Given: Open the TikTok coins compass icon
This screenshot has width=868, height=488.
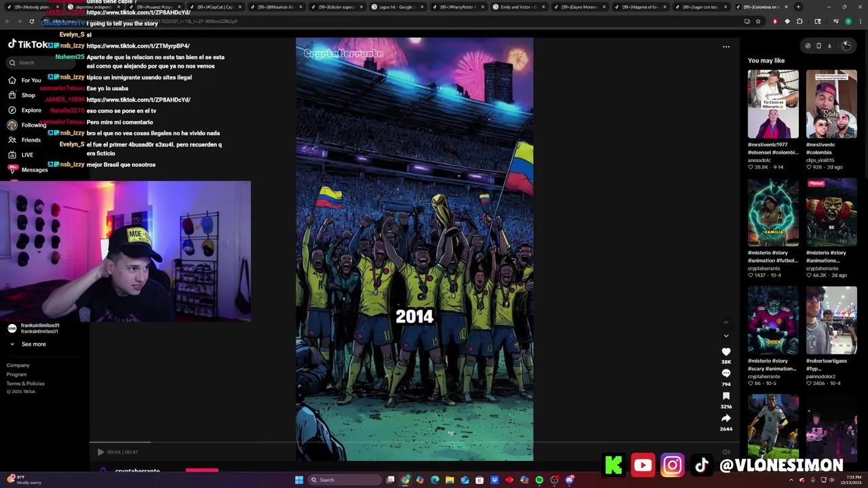Looking at the screenshot, I should pos(808,46).
